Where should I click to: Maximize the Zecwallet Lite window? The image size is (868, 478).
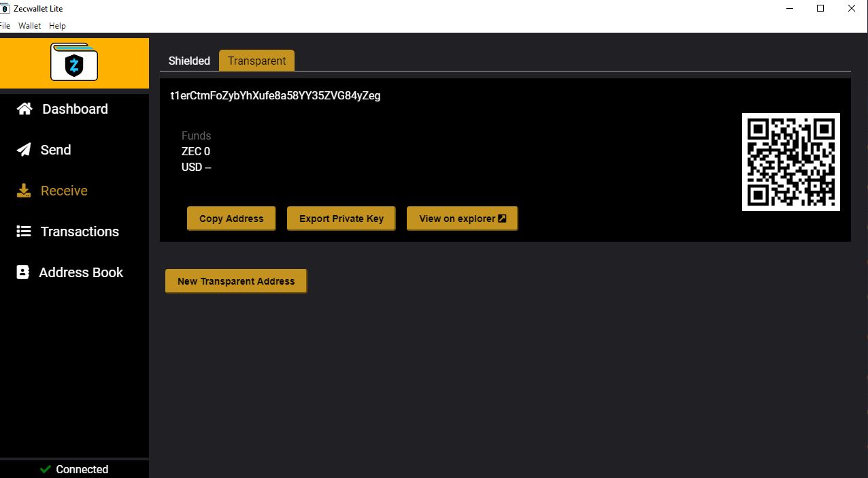(820, 9)
